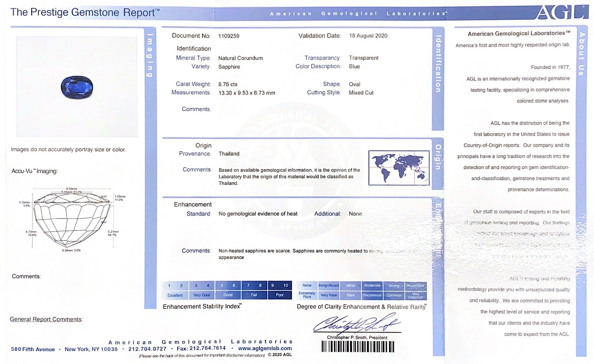Viewport: 594px width, 364px height.
Task: Click the Prestige Gemstone Report title
Action: coord(85,13)
